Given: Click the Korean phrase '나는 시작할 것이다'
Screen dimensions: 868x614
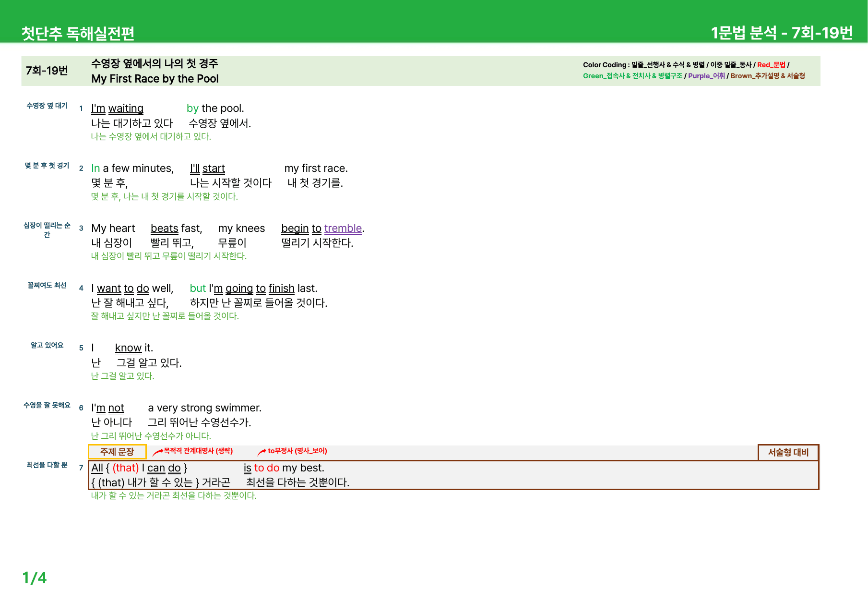Looking at the screenshot, I should pos(231,183).
